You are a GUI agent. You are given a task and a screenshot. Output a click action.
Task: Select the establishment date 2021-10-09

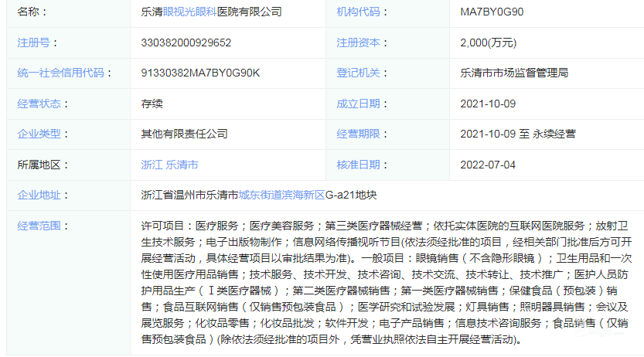tap(488, 104)
